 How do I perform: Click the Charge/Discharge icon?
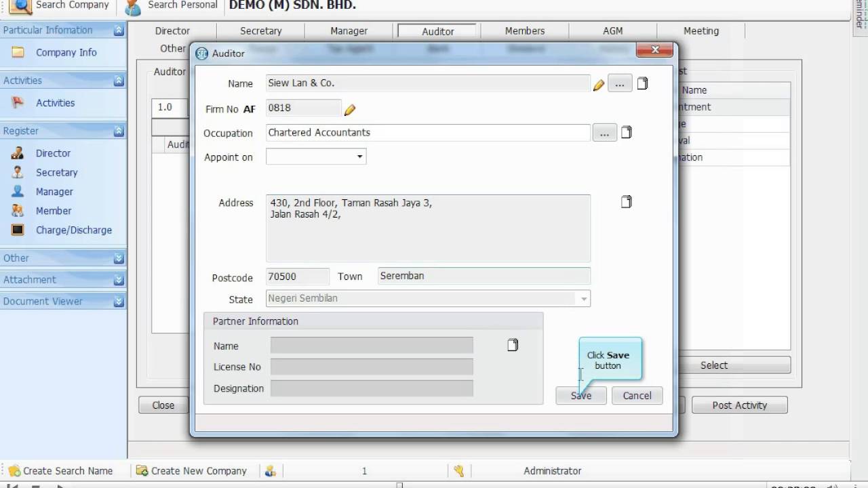click(x=18, y=230)
